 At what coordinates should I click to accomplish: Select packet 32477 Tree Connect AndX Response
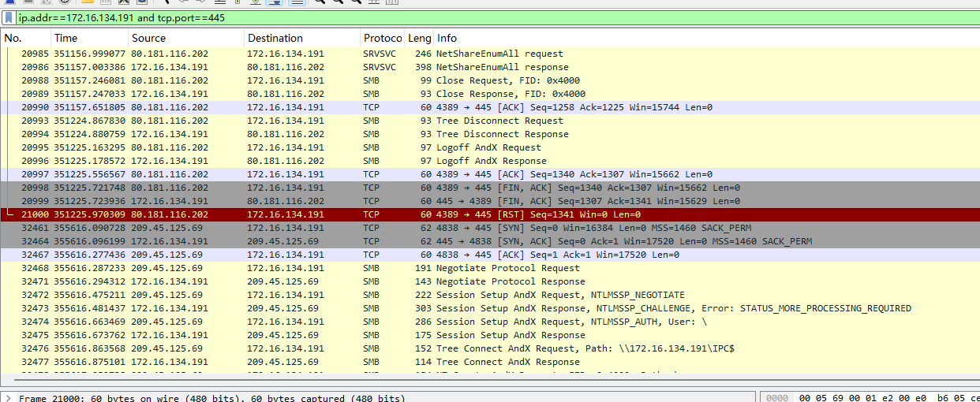(x=490, y=362)
